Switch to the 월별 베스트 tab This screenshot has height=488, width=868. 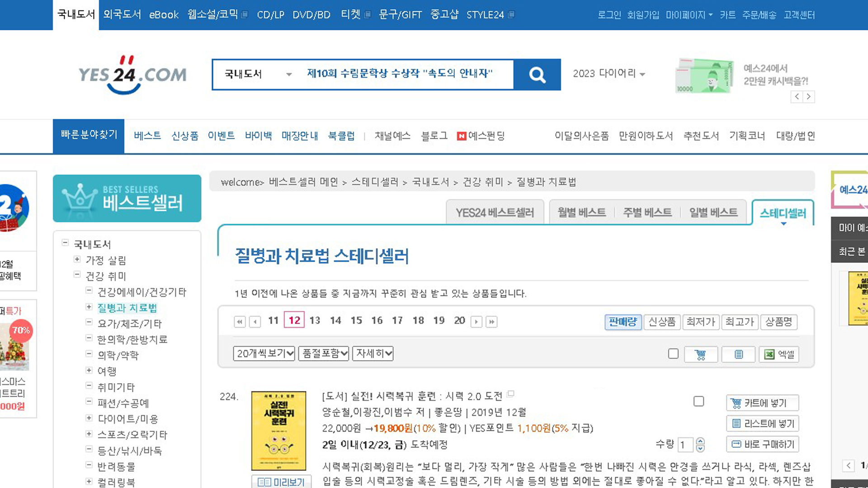[x=581, y=212]
